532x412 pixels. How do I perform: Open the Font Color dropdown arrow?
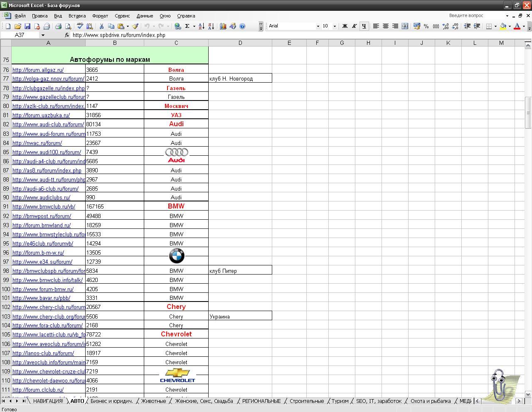click(x=524, y=26)
